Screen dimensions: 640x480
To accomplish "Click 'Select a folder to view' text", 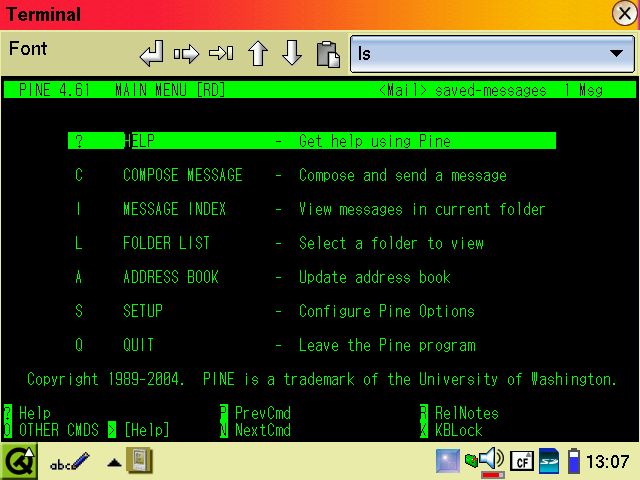I will click(391, 244).
